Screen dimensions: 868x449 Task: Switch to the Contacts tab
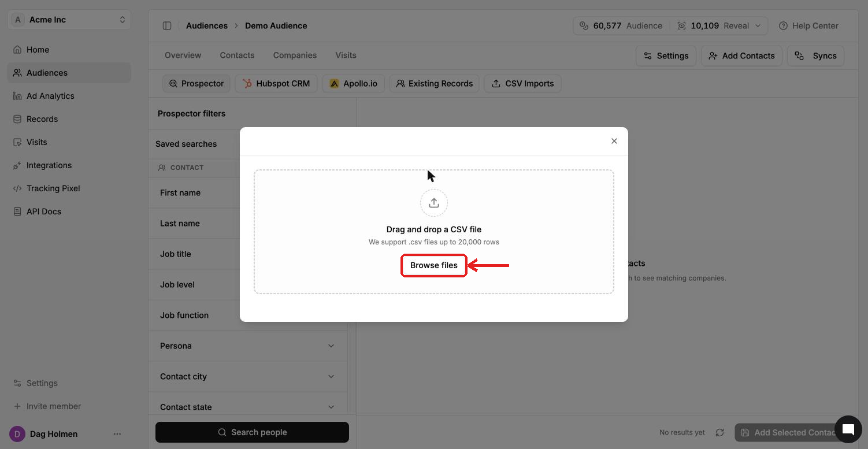coord(237,55)
